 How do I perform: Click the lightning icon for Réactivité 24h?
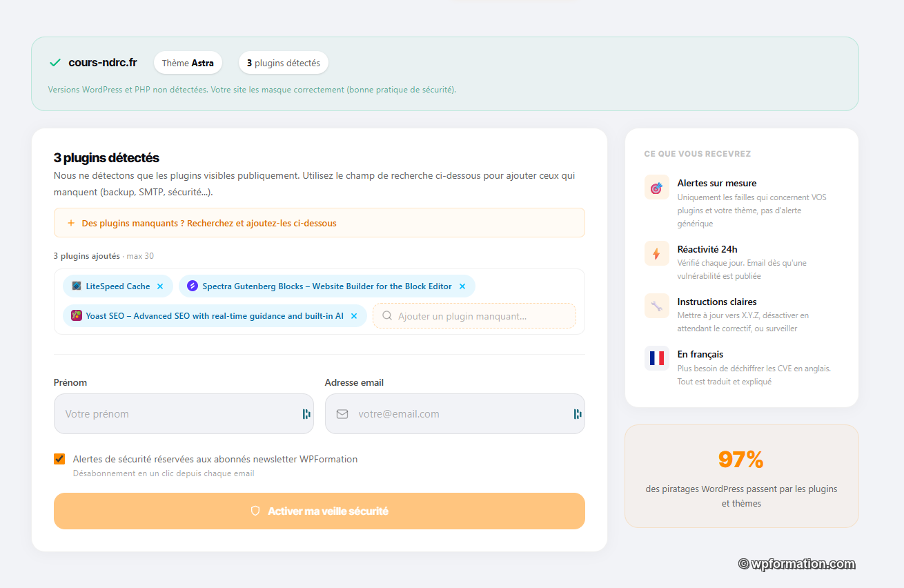pos(656,254)
